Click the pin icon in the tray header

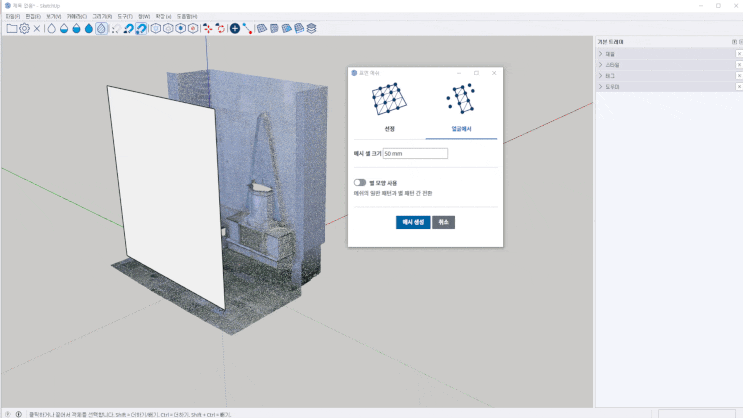pos(734,42)
